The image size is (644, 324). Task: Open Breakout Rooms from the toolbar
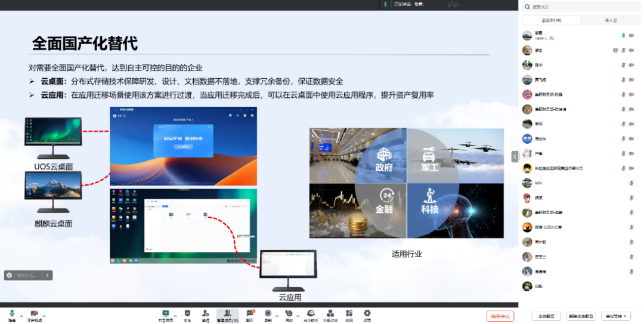click(330, 316)
